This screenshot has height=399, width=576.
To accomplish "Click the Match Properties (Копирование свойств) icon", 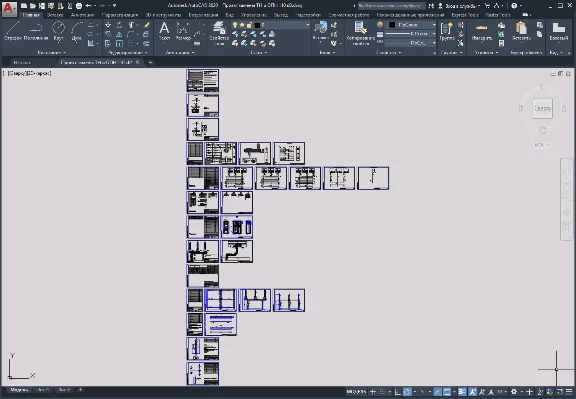I will [360, 32].
